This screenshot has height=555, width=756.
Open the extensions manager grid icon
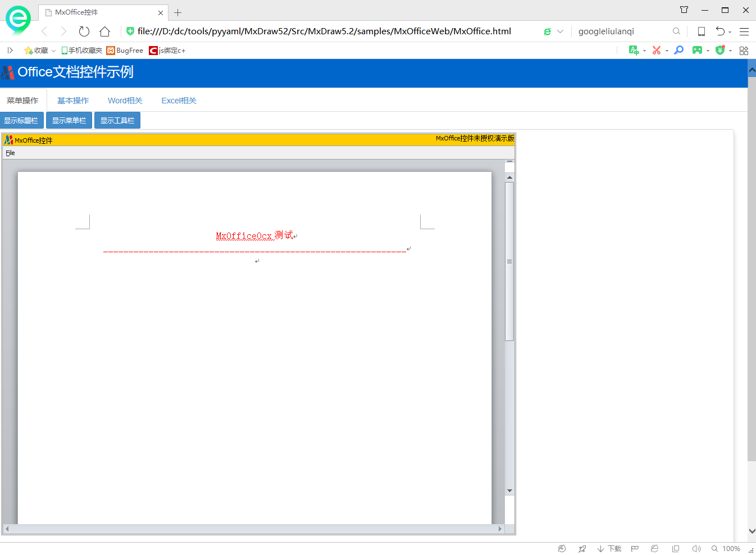(x=744, y=51)
